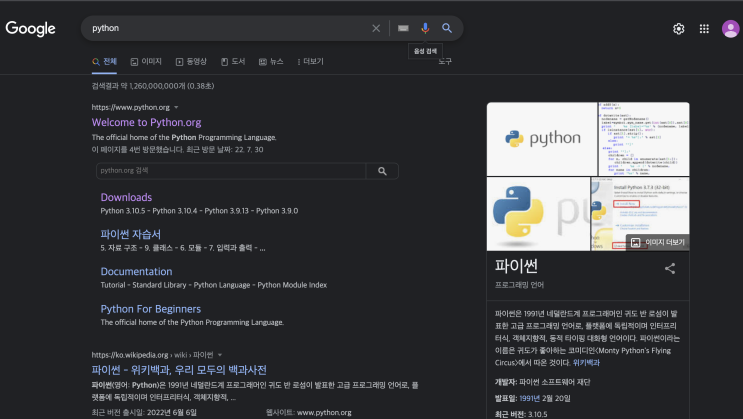The height and width of the screenshot is (419, 743).
Task: Click 이미지 더보기 button
Action: [658, 242]
